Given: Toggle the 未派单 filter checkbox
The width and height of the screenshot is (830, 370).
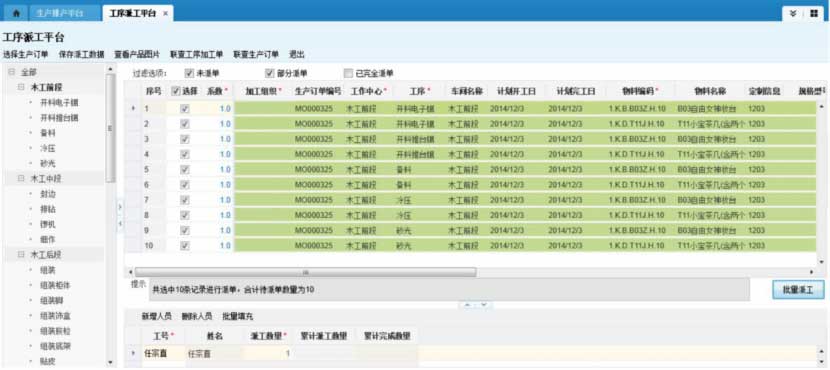Looking at the screenshot, I should [189, 74].
